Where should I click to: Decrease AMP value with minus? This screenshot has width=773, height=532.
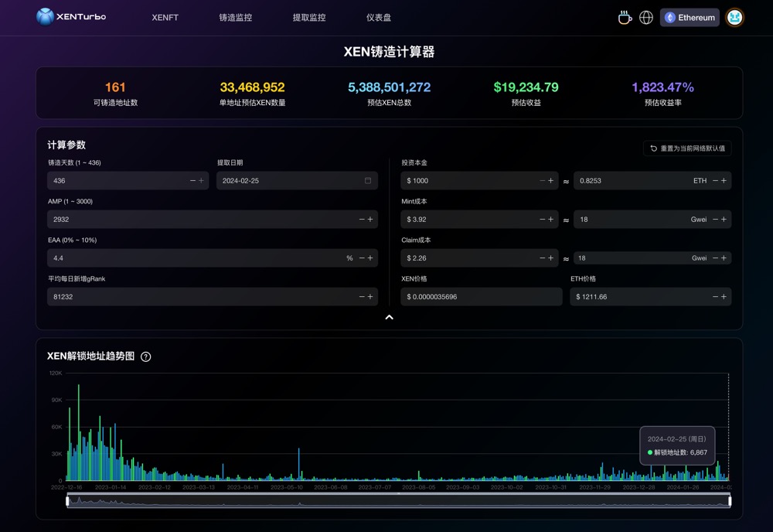[362, 219]
